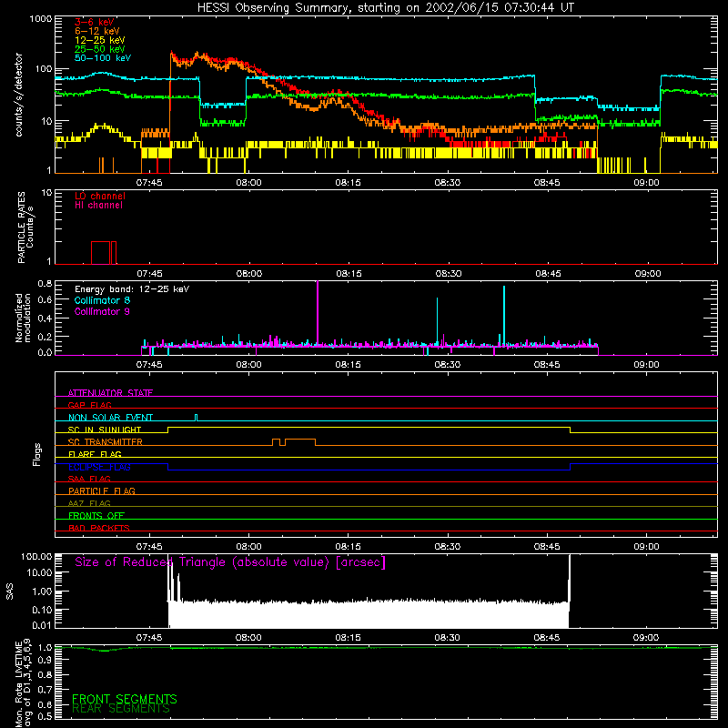Click the Mon. Rate LIVETIME axis label
This screenshot has height=728, width=728.
[x=24, y=683]
